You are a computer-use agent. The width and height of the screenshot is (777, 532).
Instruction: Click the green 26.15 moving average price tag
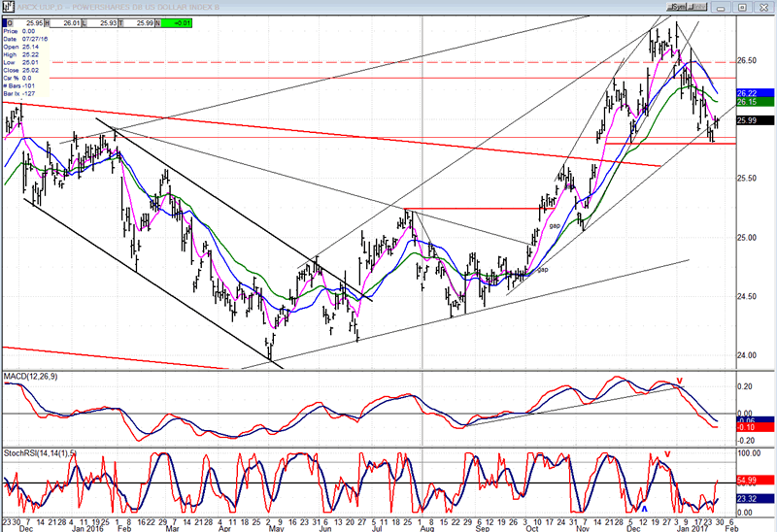[756, 102]
